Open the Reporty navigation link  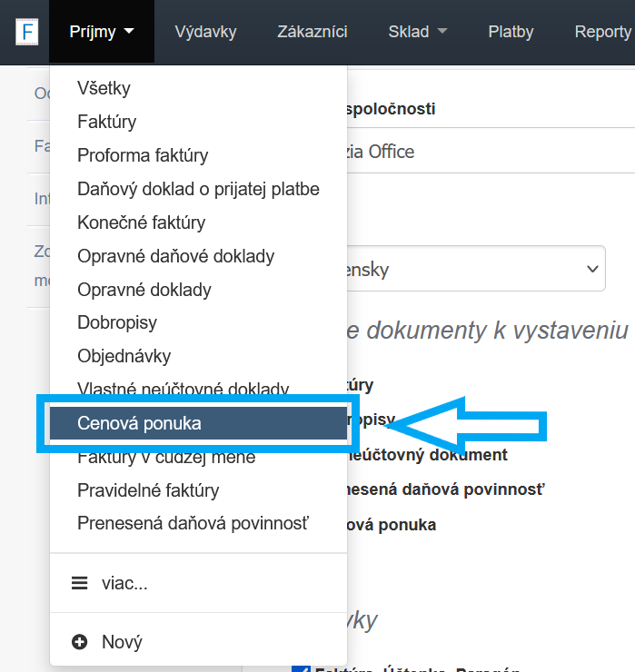pyautogui.click(x=602, y=32)
